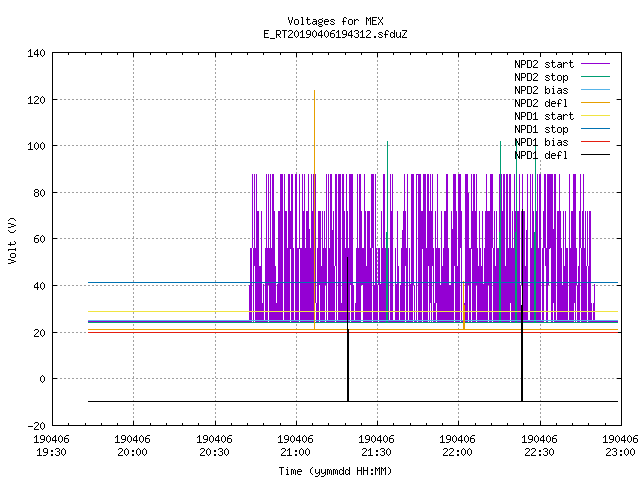Click the 40 y-axis tick value

[39, 286]
